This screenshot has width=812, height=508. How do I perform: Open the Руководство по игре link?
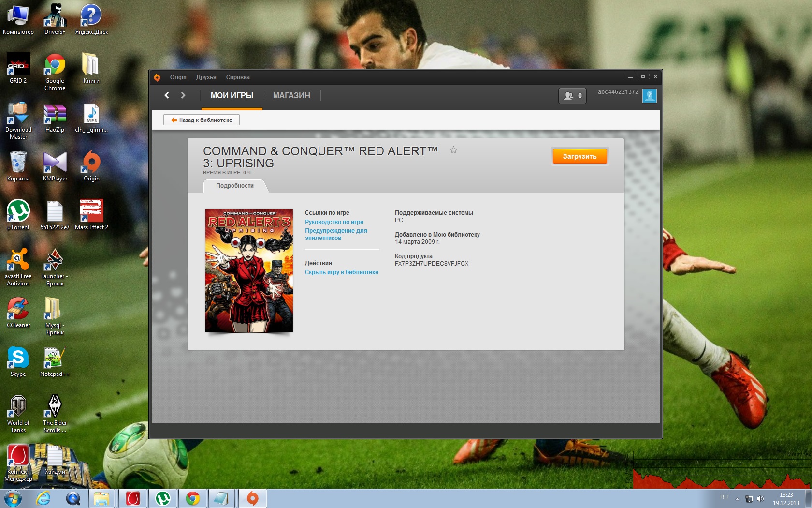[334, 222]
